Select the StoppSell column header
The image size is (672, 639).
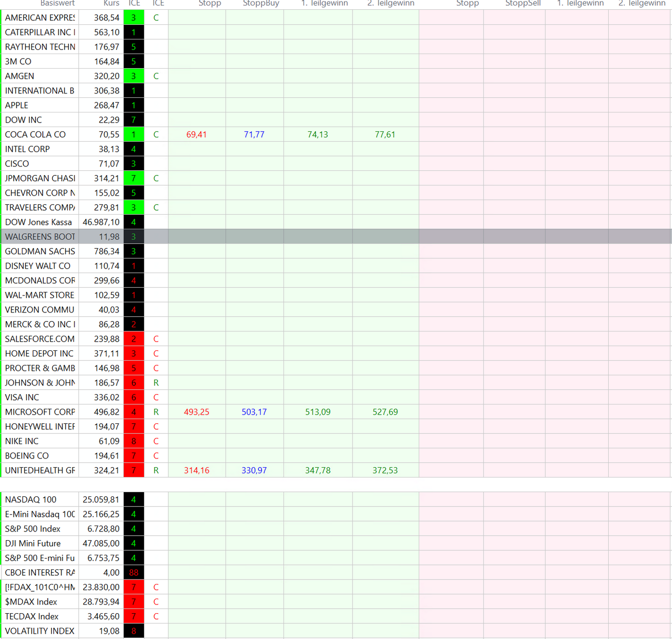point(523,3)
